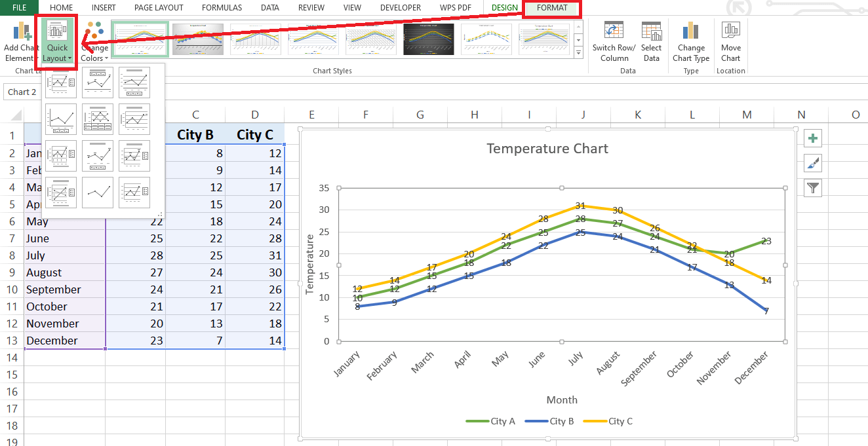The height and width of the screenshot is (446, 868).
Task: Open the Chart Filters funnel button
Action: (x=813, y=188)
